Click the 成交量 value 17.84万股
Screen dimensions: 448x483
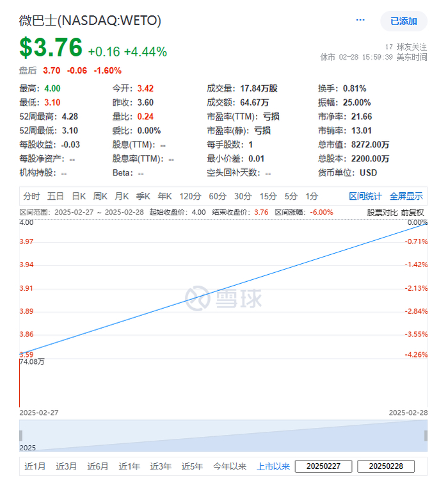[x=259, y=88]
